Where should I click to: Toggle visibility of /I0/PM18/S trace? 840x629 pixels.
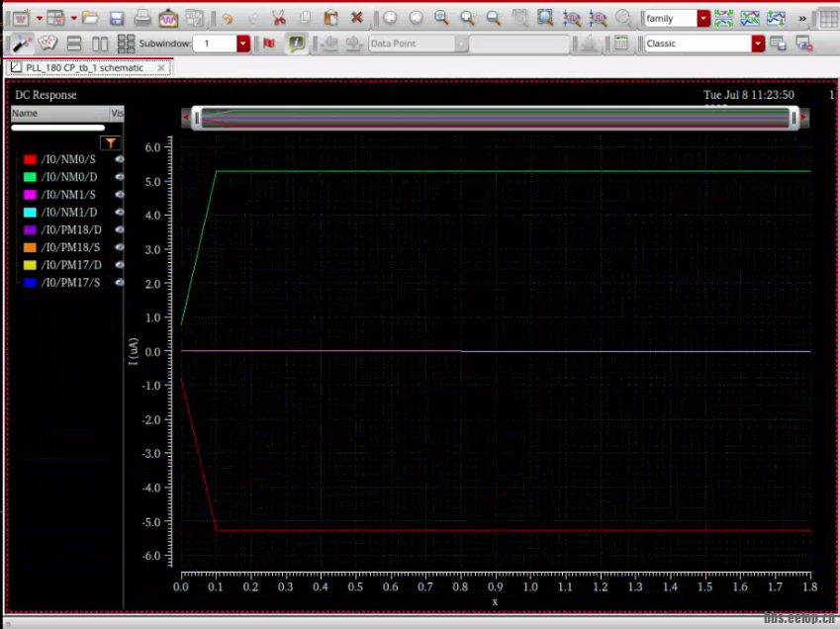coord(119,247)
